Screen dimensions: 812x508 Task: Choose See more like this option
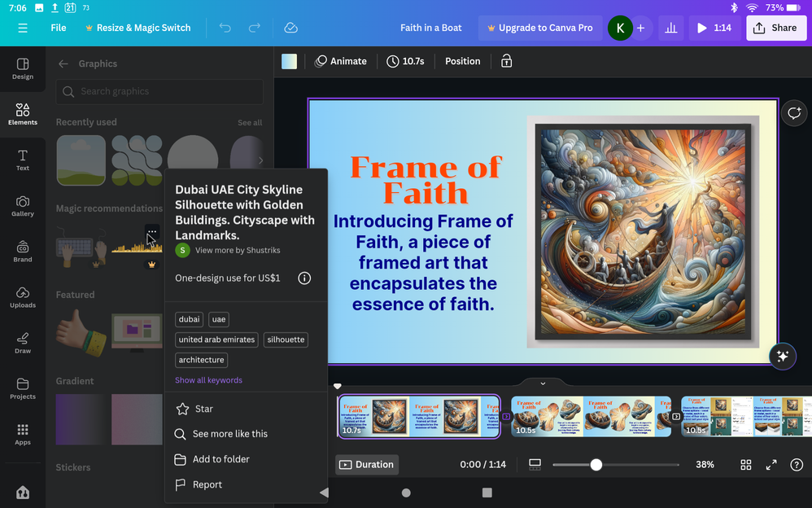(229, 434)
